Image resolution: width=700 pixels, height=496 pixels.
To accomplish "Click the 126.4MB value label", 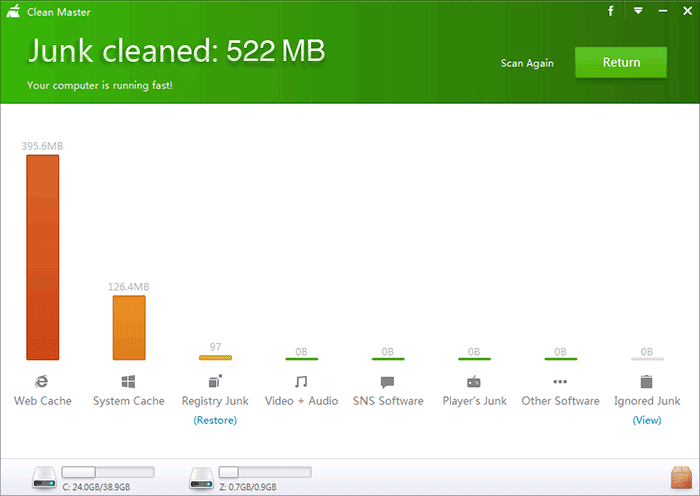I will (x=129, y=287).
